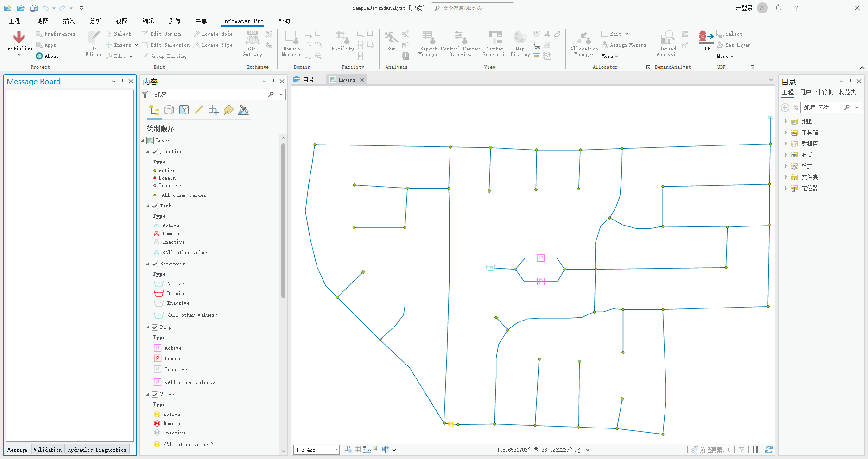Click the Apps button
Screen dimensions: 868x459
(46, 45)
